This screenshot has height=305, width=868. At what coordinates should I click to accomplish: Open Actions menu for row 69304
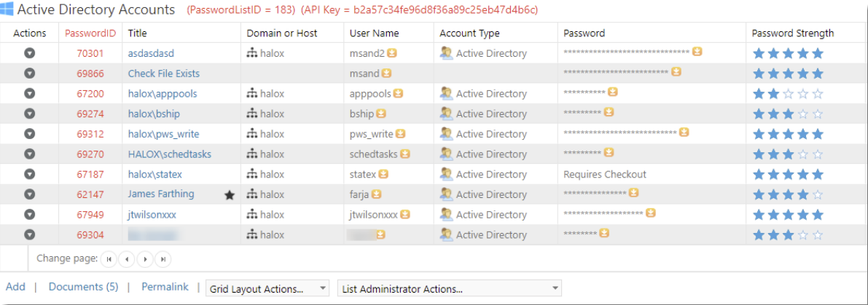[30, 235]
